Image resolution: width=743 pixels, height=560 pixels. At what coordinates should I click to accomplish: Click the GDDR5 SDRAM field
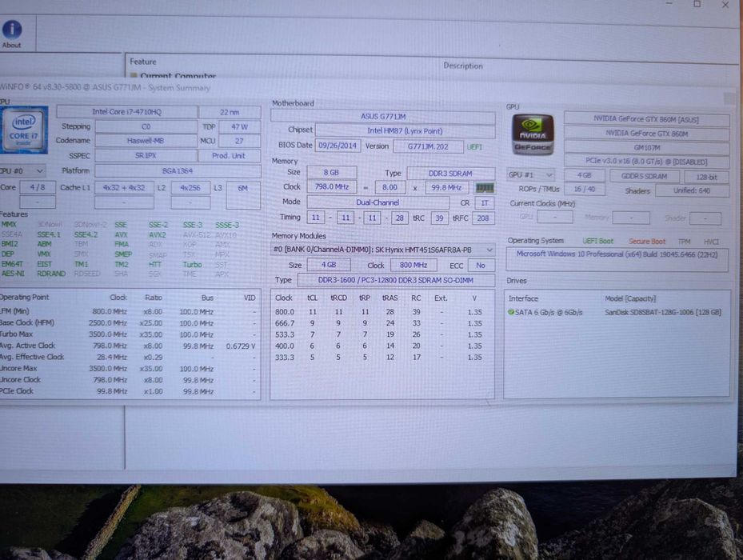pos(644,176)
